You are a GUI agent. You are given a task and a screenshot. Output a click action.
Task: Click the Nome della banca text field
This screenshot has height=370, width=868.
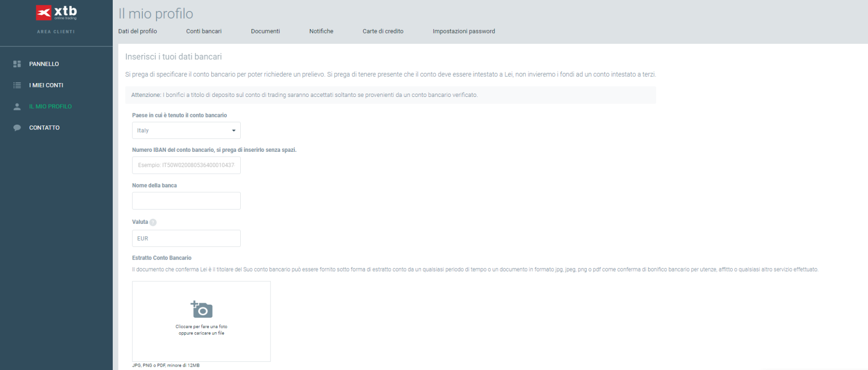[x=186, y=201]
